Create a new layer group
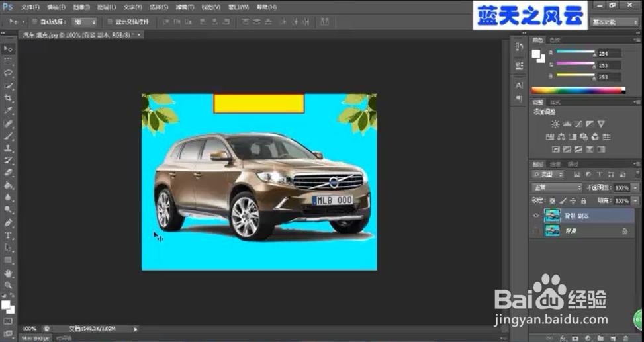 tap(600, 338)
